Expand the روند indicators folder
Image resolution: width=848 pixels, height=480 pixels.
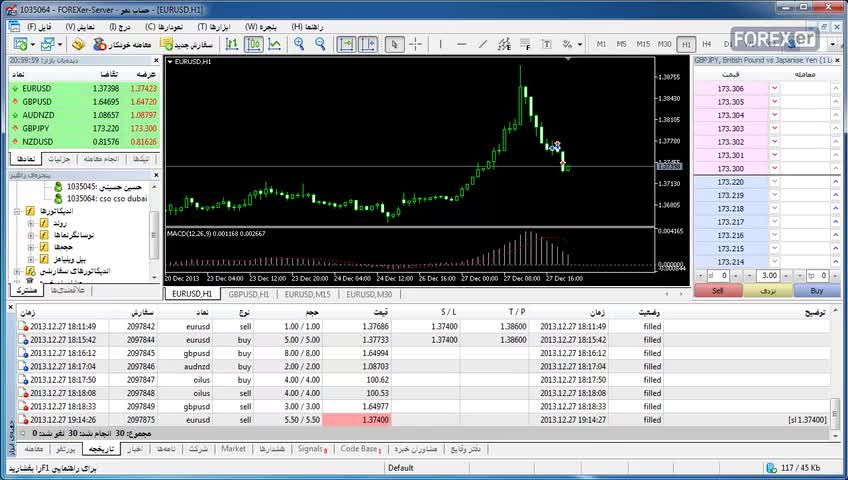click(x=31, y=223)
